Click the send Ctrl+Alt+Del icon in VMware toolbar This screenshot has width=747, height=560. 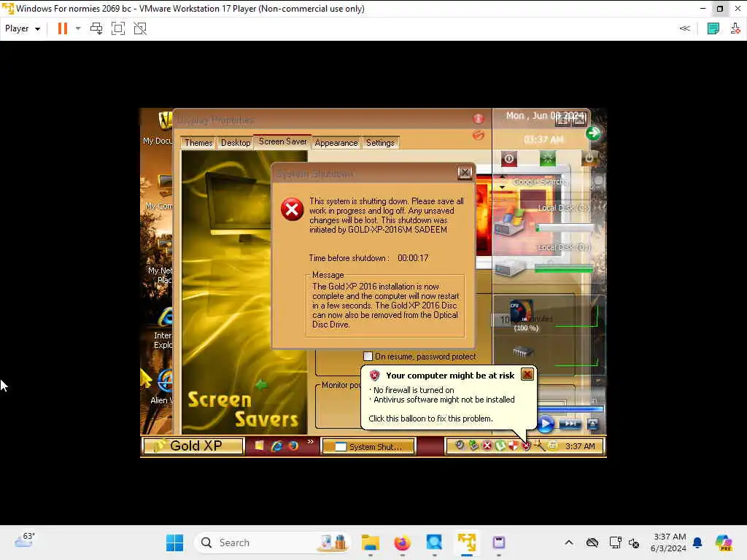96,28
